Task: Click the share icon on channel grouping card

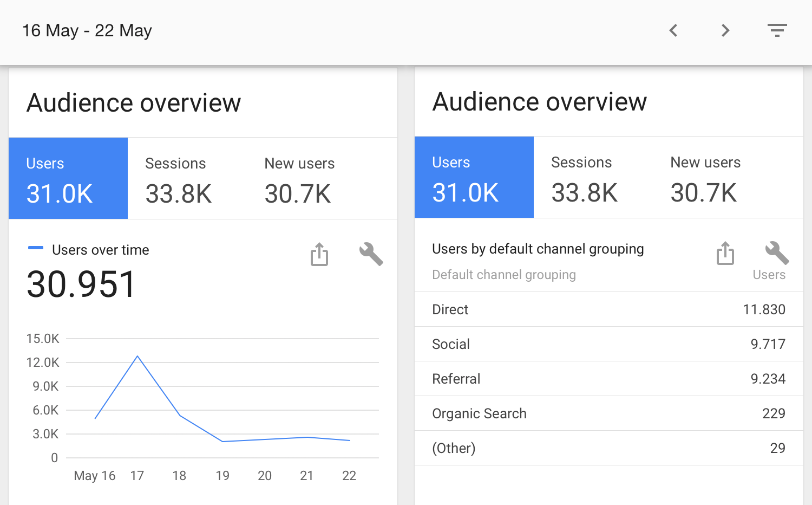Action: [725, 252]
